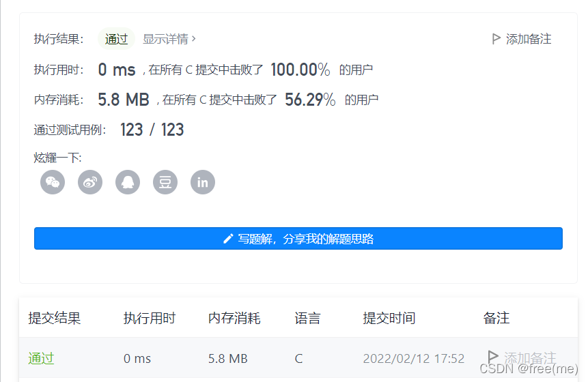Click the 提交时间 column header
588x382 pixels.
pyautogui.click(x=389, y=318)
